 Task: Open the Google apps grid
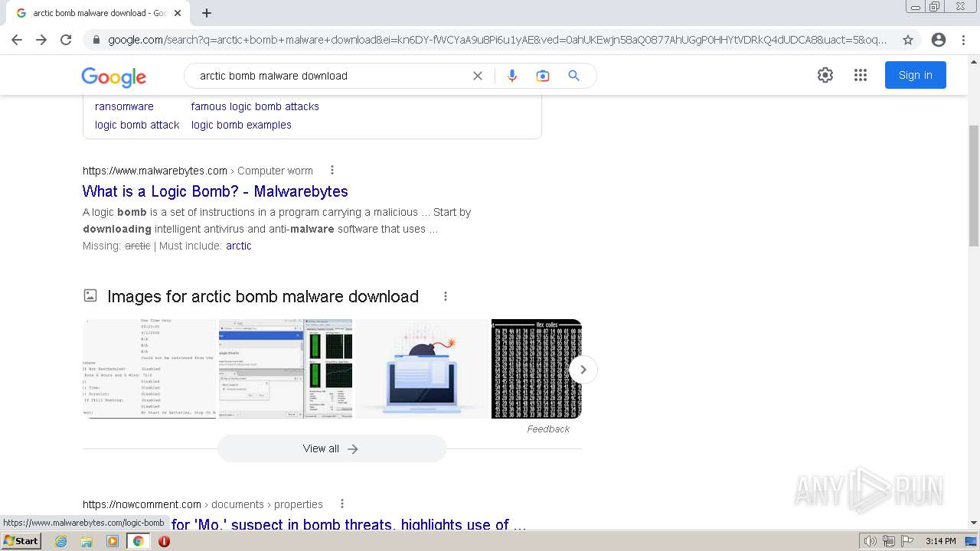tap(861, 75)
